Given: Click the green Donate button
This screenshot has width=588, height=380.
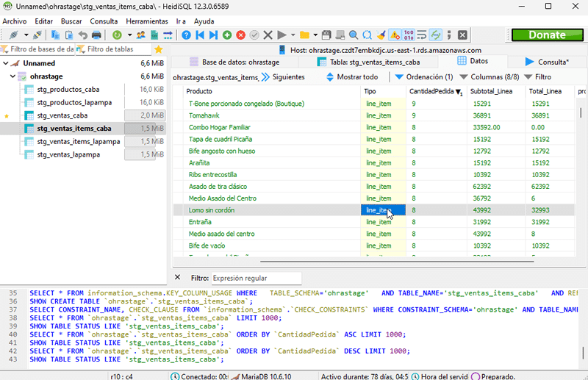Looking at the screenshot, I should [x=547, y=35].
